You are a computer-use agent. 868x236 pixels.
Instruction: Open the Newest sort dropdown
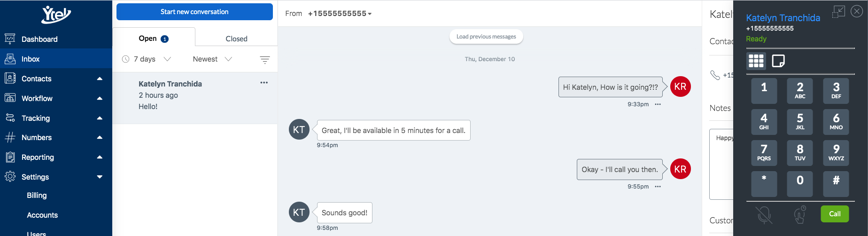point(212,59)
